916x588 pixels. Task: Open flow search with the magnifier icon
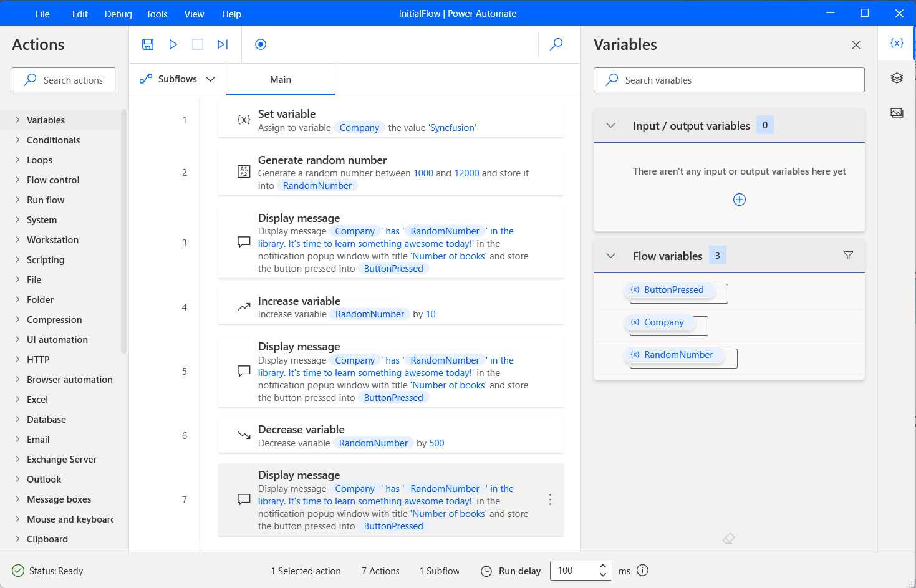click(x=556, y=44)
